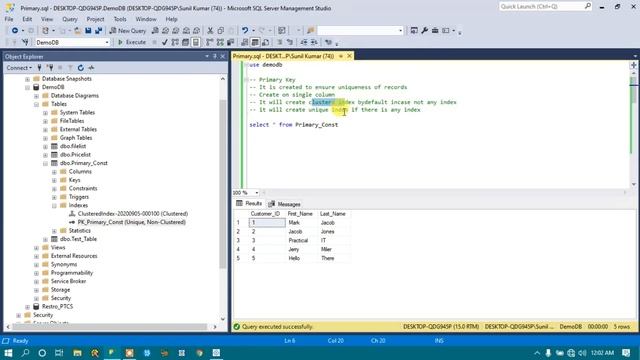Expand the dbo.Test_Table node
This screenshot has width=640, height=360.
pos(45,240)
